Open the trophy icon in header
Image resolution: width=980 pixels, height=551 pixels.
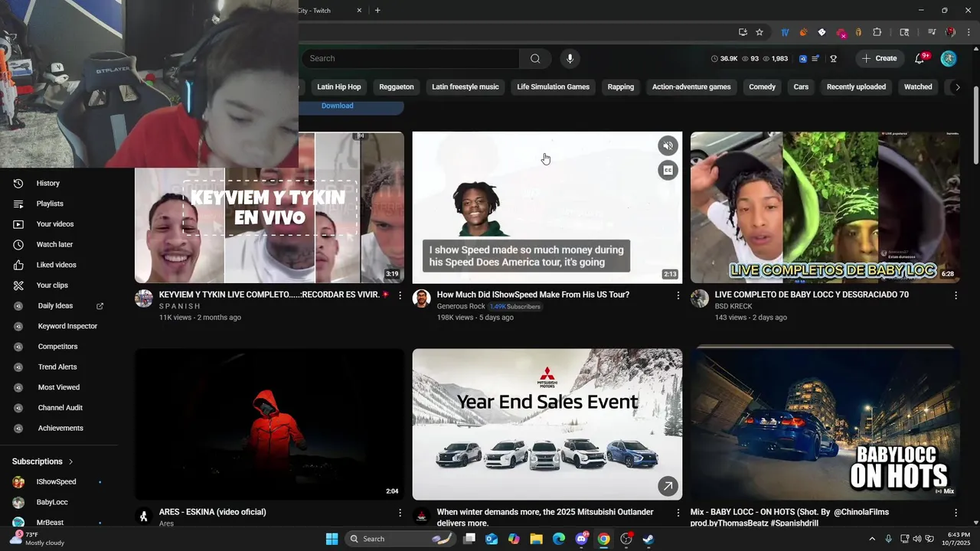(833, 58)
